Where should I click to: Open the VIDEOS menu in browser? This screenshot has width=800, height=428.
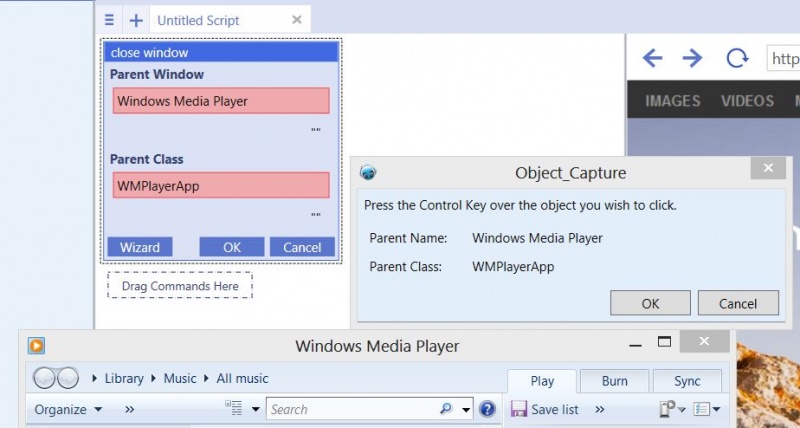pyautogui.click(x=747, y=100)
